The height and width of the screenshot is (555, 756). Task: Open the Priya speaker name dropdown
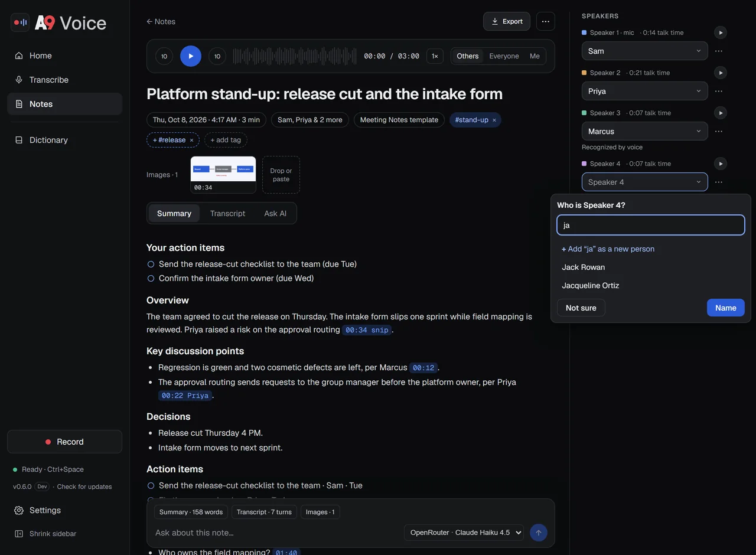[x=644, y=91]
